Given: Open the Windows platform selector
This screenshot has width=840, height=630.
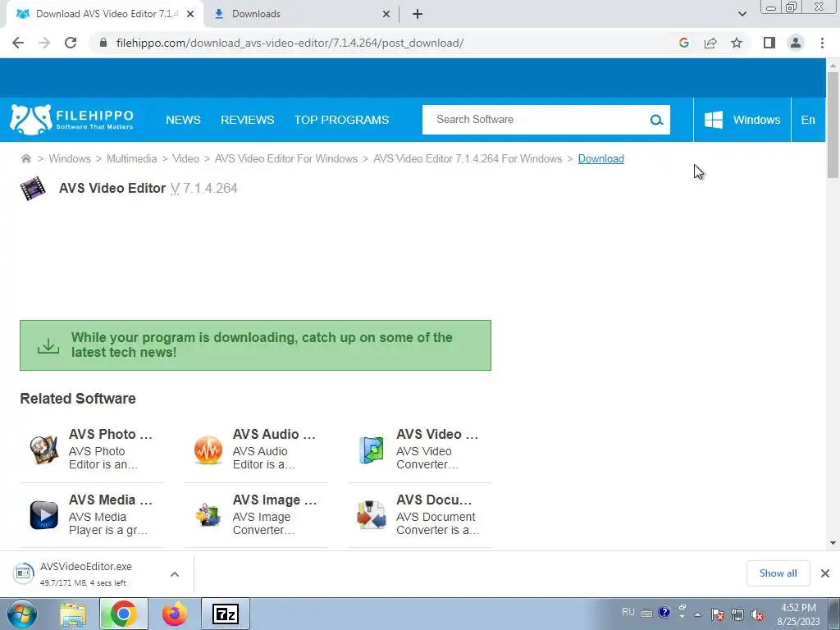Looking at the screenshot, I should (742, 120).
